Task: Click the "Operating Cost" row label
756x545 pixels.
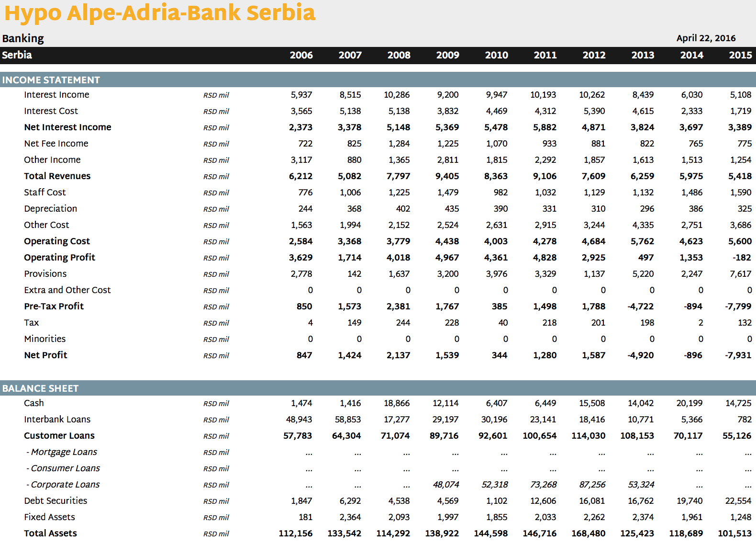Action: click(57, 241)
